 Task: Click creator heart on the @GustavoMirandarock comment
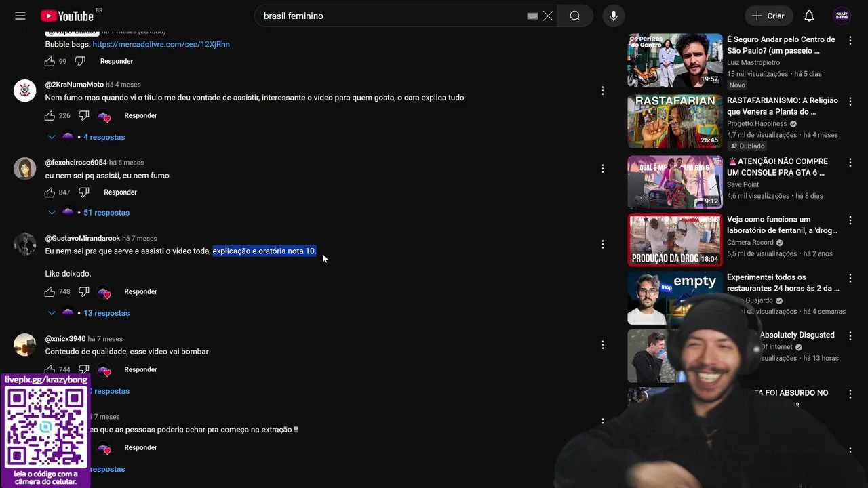coord(104,293)
